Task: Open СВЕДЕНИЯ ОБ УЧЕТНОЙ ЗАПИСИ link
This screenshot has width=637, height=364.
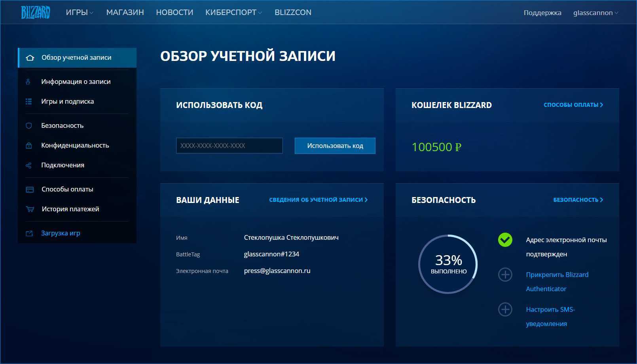Action: point(318,200)
